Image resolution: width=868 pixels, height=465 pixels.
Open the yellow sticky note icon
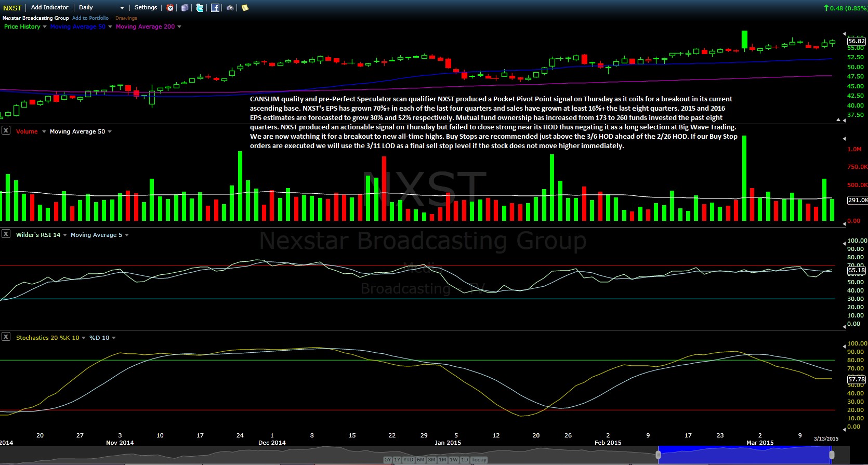(245, 8)
